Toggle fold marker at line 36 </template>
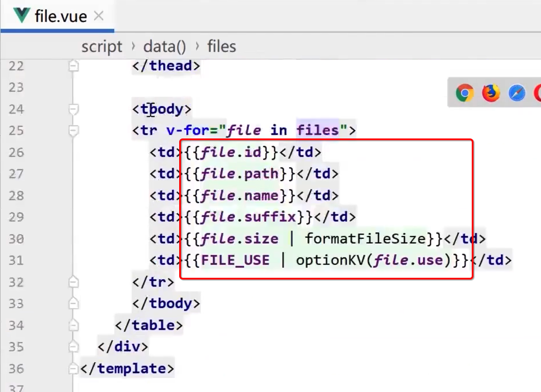 coord(74,369)
